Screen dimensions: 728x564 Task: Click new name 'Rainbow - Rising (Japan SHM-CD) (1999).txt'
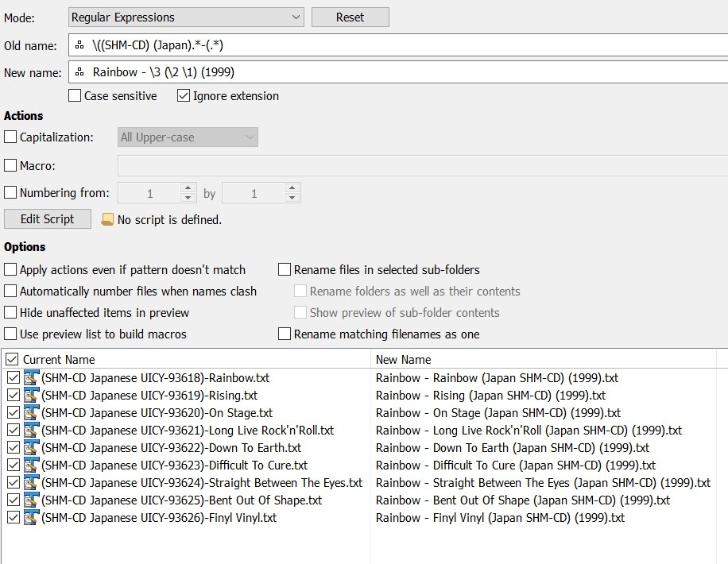[x=490, y=396]
